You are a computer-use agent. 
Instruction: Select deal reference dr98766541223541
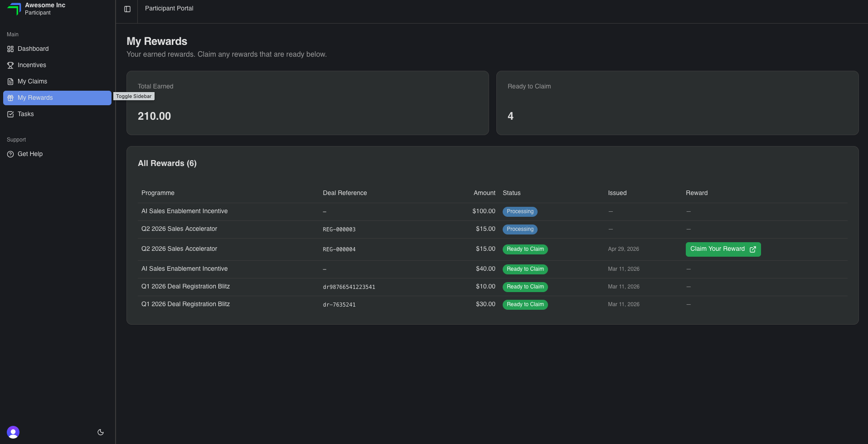click(x=349, y=287)
